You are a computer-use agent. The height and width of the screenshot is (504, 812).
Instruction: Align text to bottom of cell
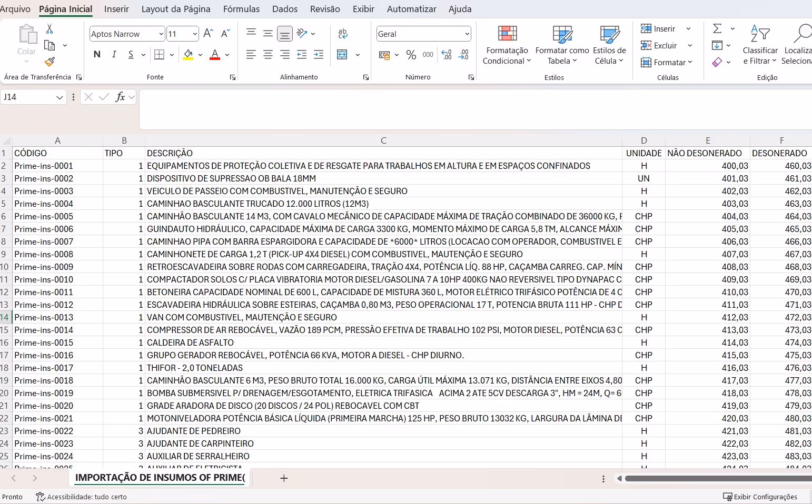click(x=285, y=34)
